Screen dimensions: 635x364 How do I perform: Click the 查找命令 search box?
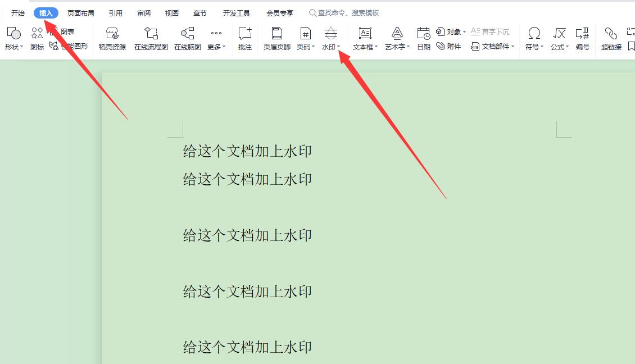click(x=344, y=13)
